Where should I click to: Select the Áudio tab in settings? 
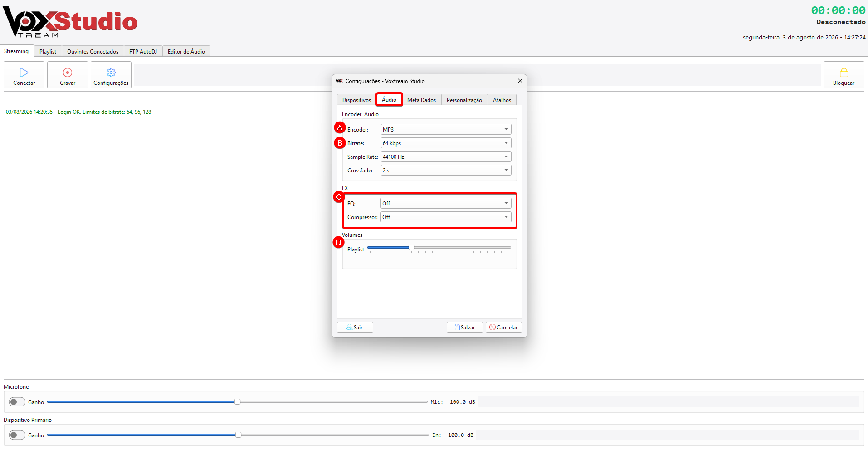389,100
